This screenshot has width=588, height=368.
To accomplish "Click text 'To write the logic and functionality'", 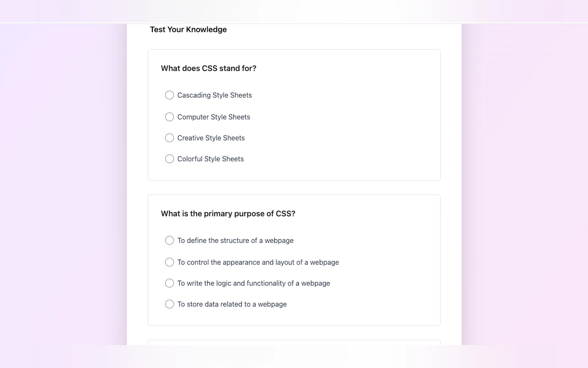I will 253,283.
